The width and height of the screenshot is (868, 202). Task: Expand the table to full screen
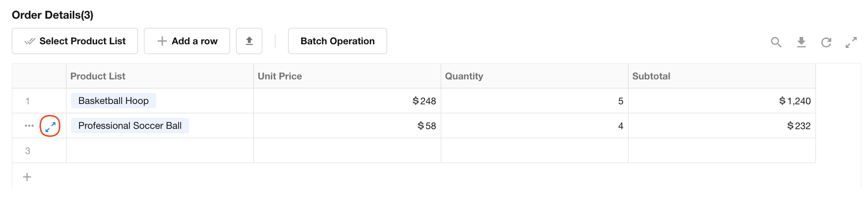(851, 42)
